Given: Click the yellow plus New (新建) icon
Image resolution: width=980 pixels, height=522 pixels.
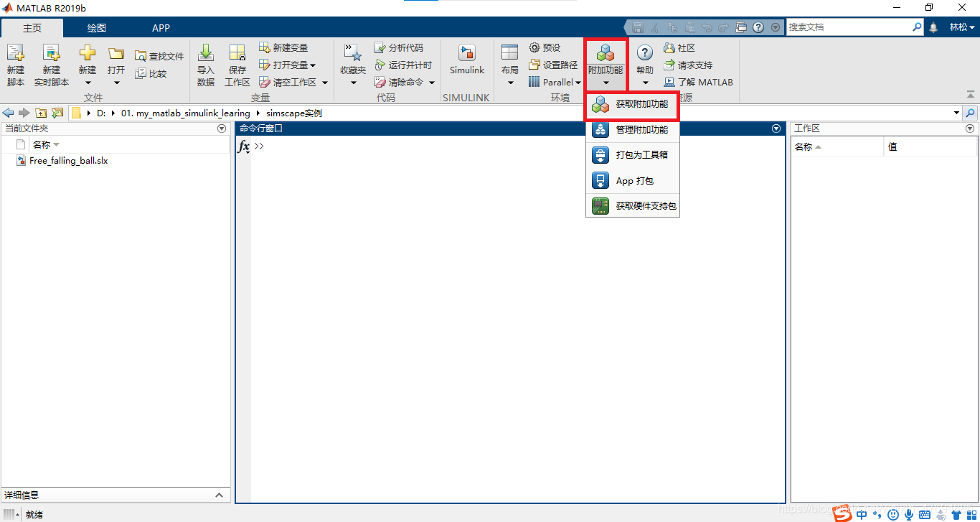Looking at the screenshot, I should point(88,53).
